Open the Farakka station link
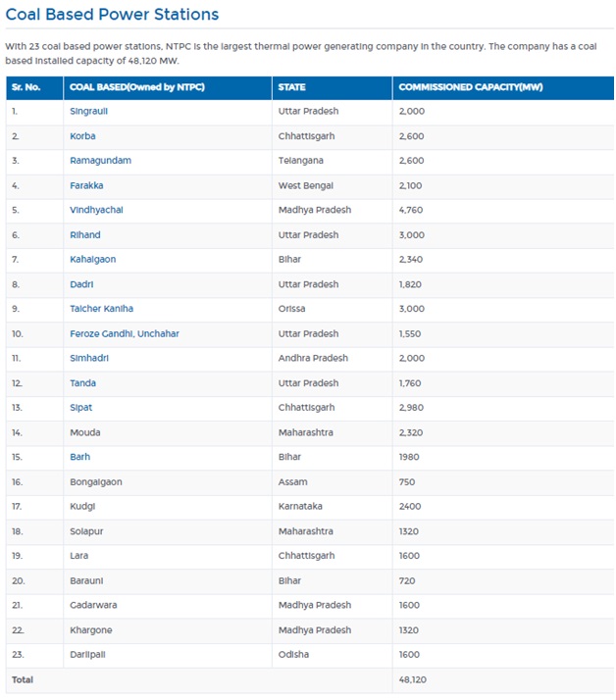This screenshot has width=616, height=700. [86, 185]
